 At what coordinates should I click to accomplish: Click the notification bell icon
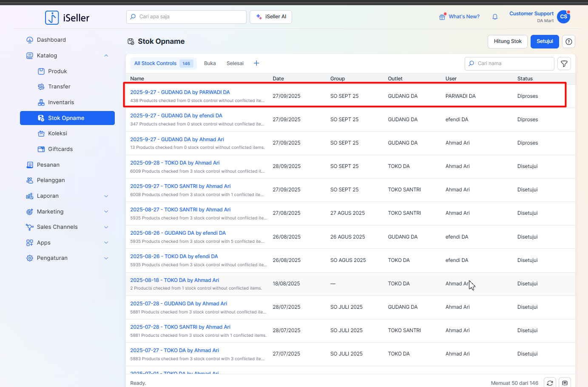tap(495, 17)
